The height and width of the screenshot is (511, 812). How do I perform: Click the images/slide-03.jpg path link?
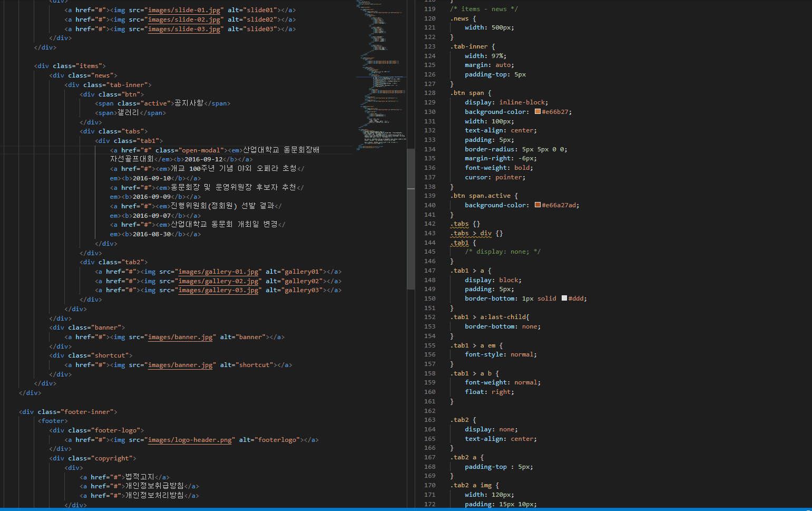[x=184, y=29]
